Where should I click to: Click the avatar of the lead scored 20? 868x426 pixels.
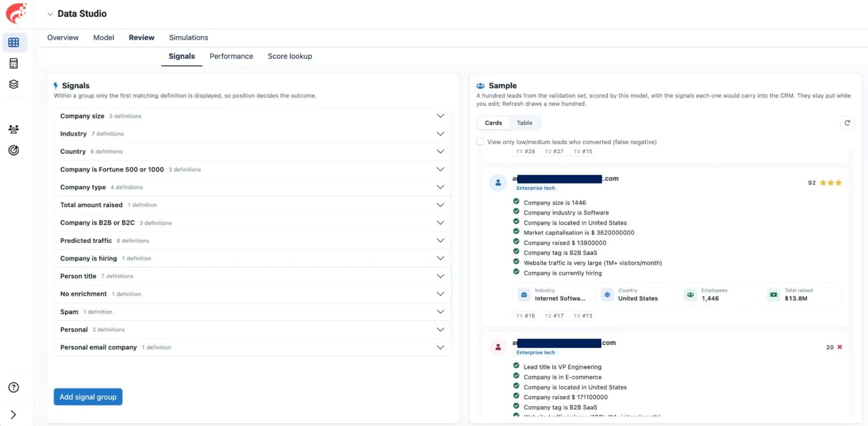[x=498, y=347]
